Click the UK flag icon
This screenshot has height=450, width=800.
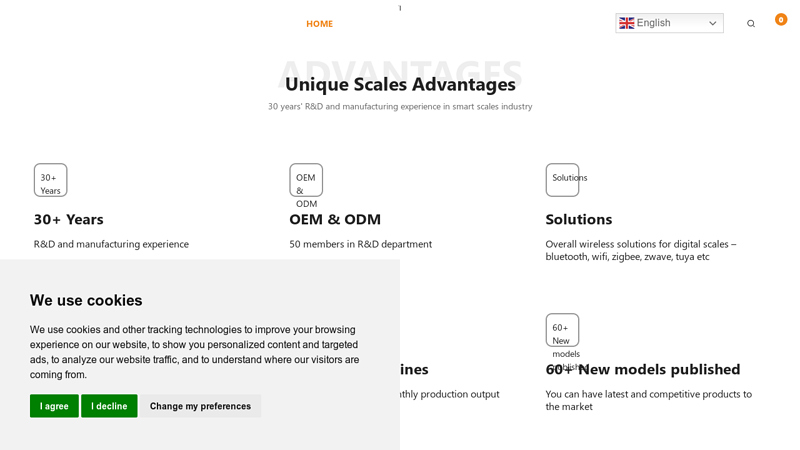tap(627, 23)
